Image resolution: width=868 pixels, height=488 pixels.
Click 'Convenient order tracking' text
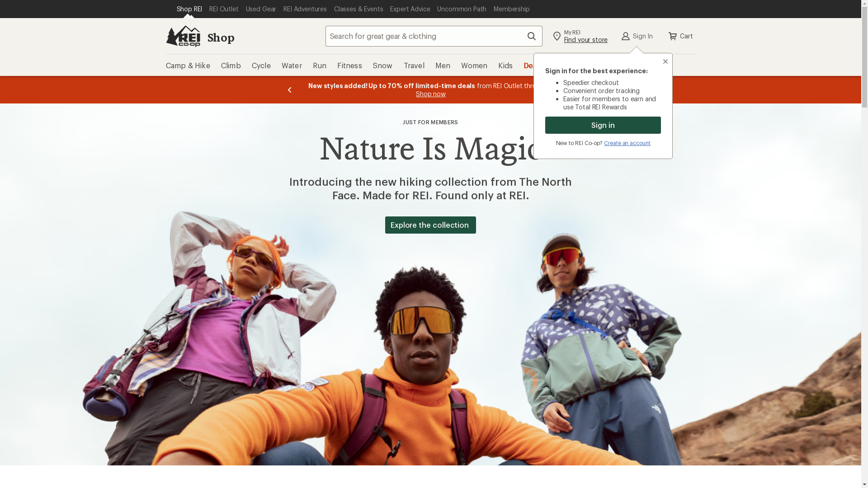[x=601, y=91]
